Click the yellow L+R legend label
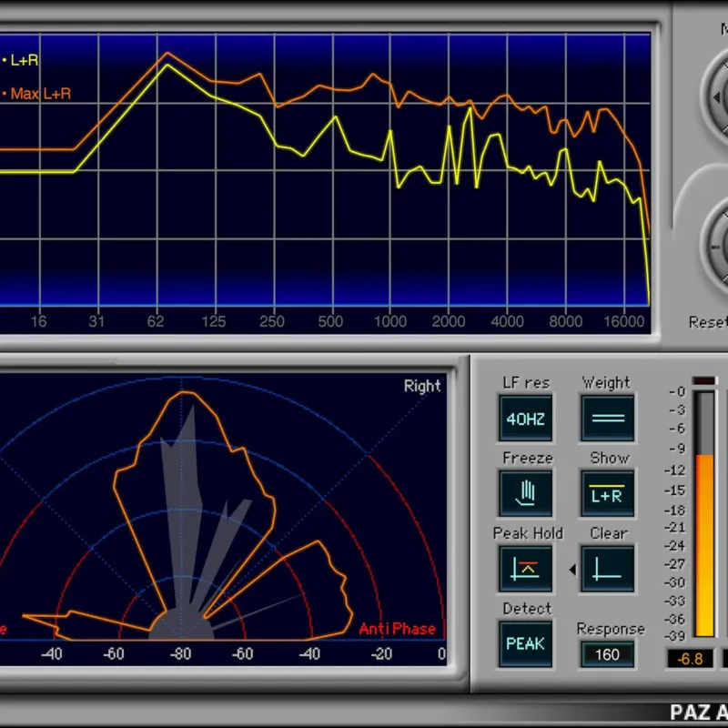Image resolution: width=728 pixels, height=728 pixels. (x=25, y=60)
